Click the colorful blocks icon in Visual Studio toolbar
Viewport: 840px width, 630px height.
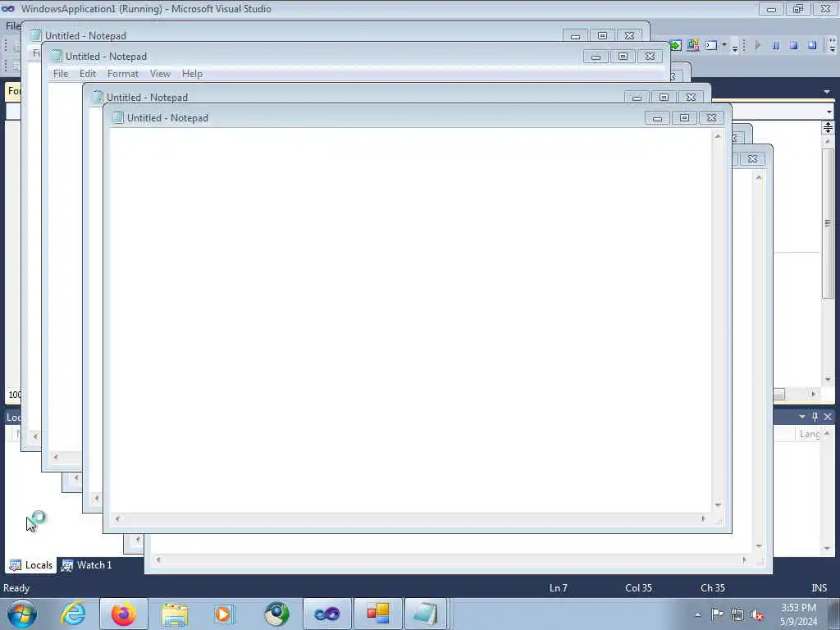(x=693, y=46)
